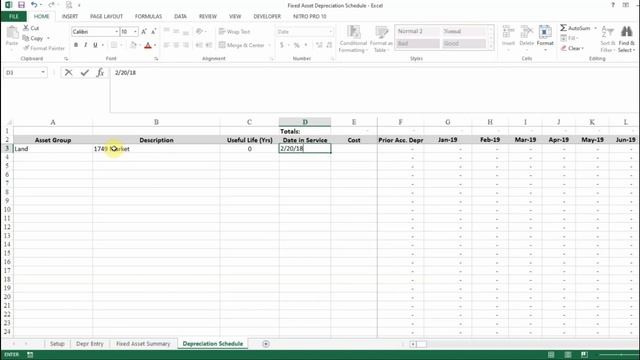Open Format as Table
Image resolution: width=640 pixels, height=360 pixels.
click(x=381, y=39)
